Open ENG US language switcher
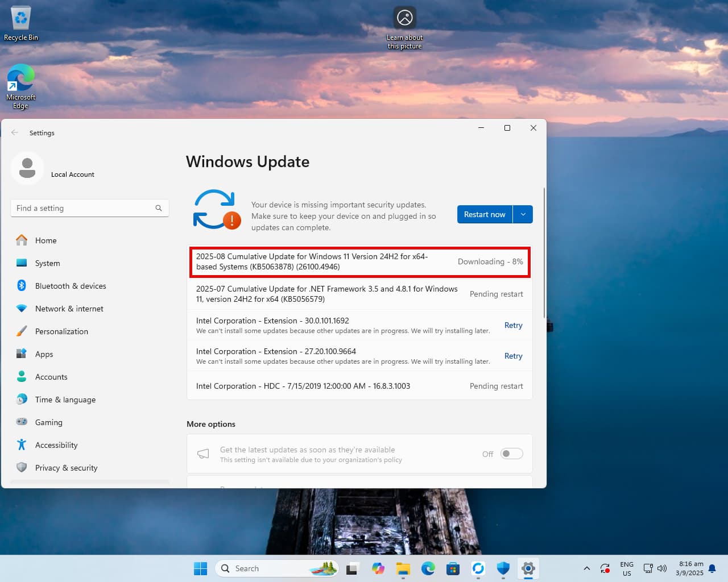Image resolution: width=728 pixels, height=582 pixels. point(627,568)
